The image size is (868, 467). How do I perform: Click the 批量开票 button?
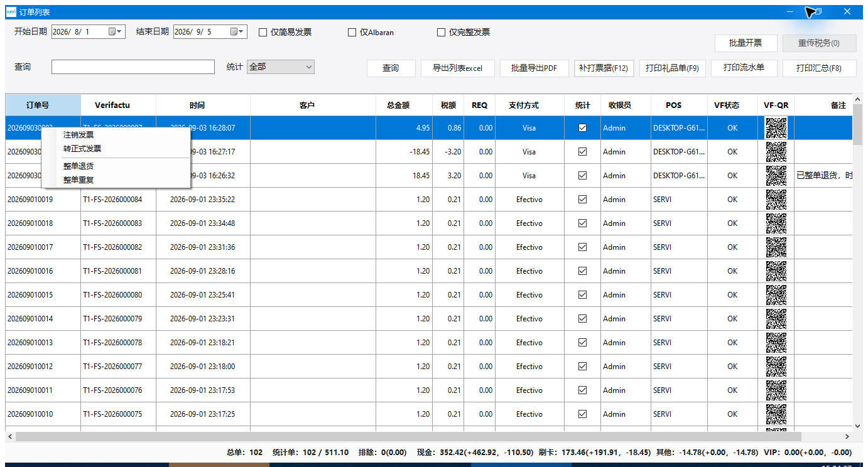pos(746,43)
